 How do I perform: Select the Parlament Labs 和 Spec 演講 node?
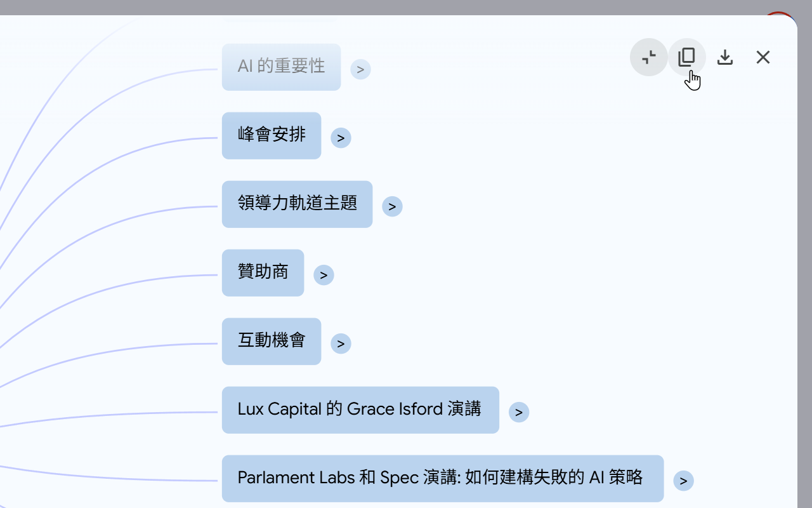442,478
